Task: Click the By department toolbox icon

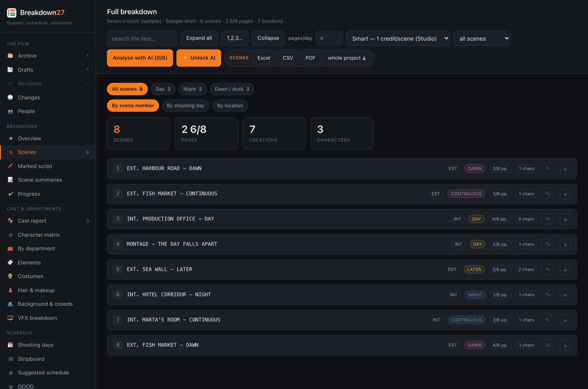Action: coord(11,248)
